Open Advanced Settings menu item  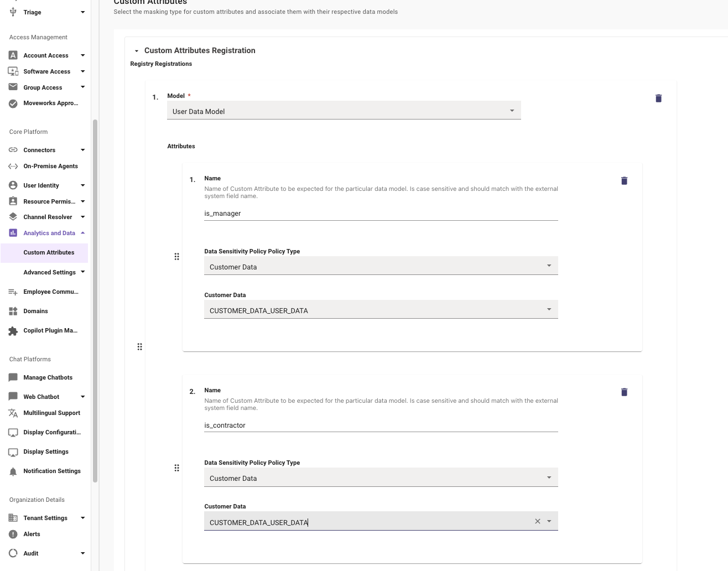coord(49,272)
